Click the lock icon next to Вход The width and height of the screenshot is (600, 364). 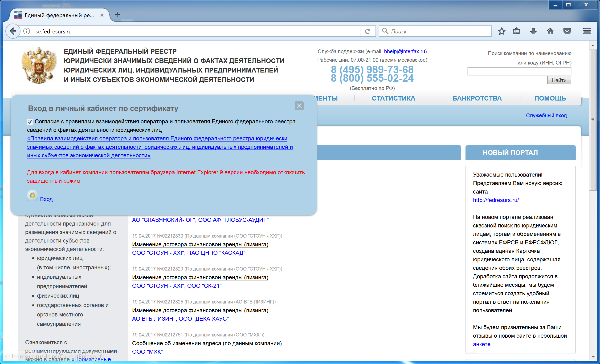pos(32,195)
